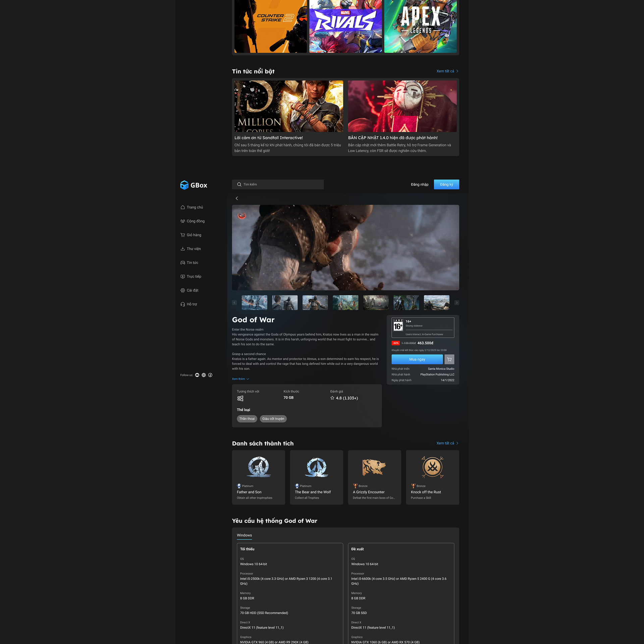The image size is (644, 644).
Task: Click the Windows compatibility icon
Action: coord(240,398)
